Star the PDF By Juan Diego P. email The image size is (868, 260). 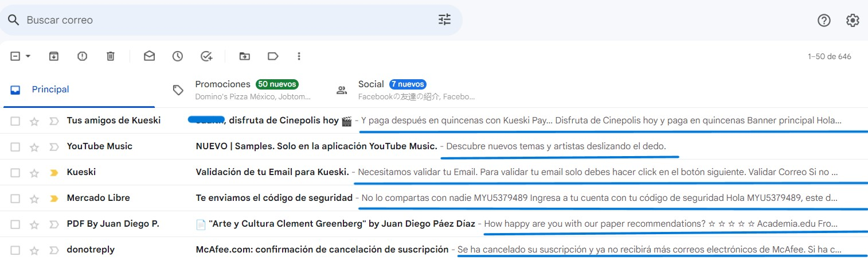pyautogui.click(x=34, y=224)
